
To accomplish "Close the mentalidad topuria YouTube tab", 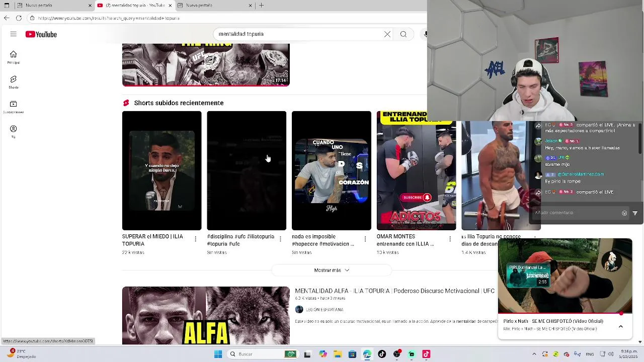I will click(170, 6).
